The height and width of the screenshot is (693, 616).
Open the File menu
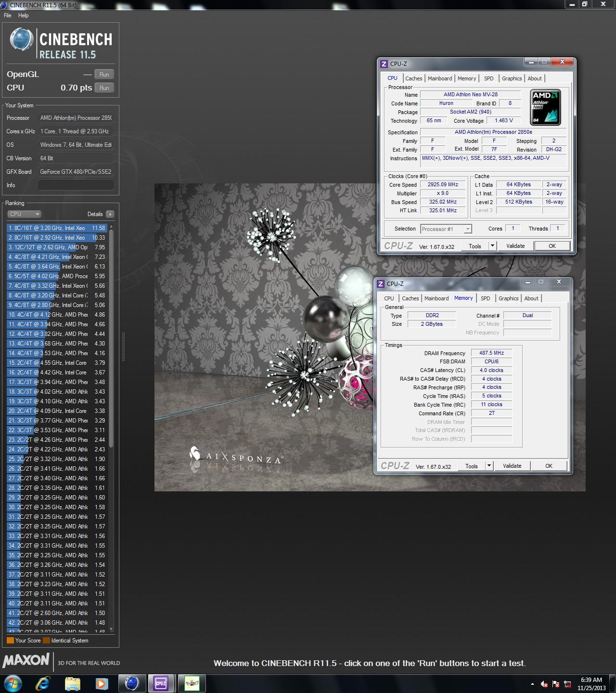(x=8, y=15)
